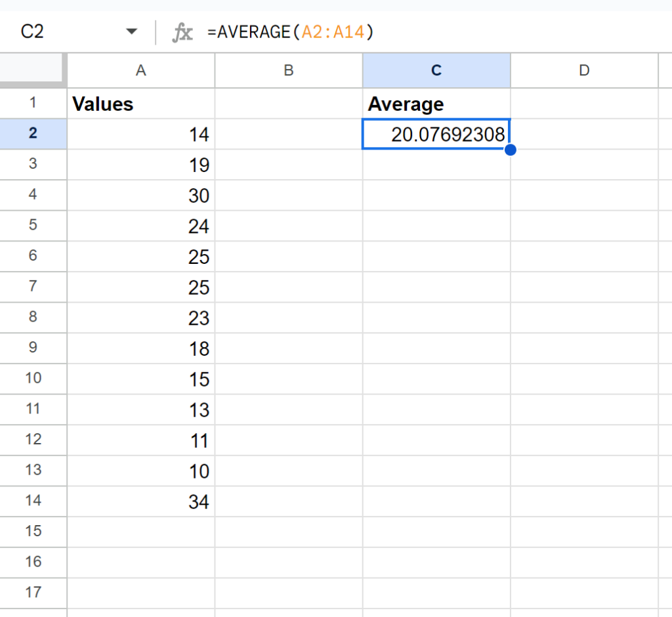Select the cell containing 20.07692308

[x=436, y=134]
